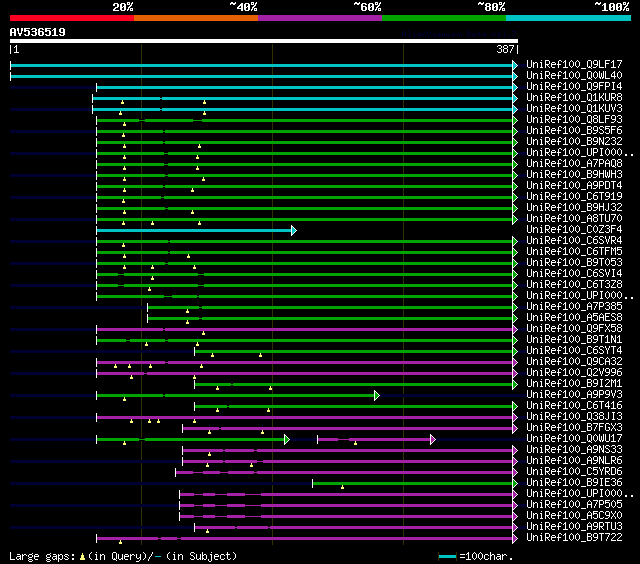Select label UniRef100_A8TU70
This screenshot has width=640, height=564.
[x=574, y=219]
